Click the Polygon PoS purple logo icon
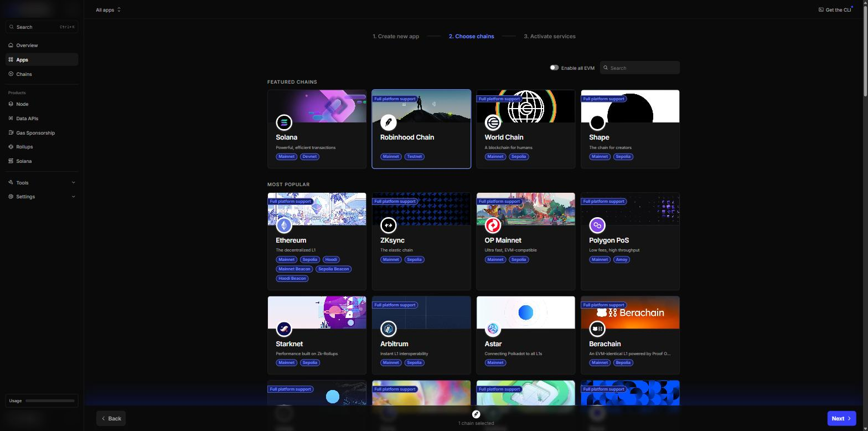Viewport: 868px width, 431px height. click(x=597, y=225)
